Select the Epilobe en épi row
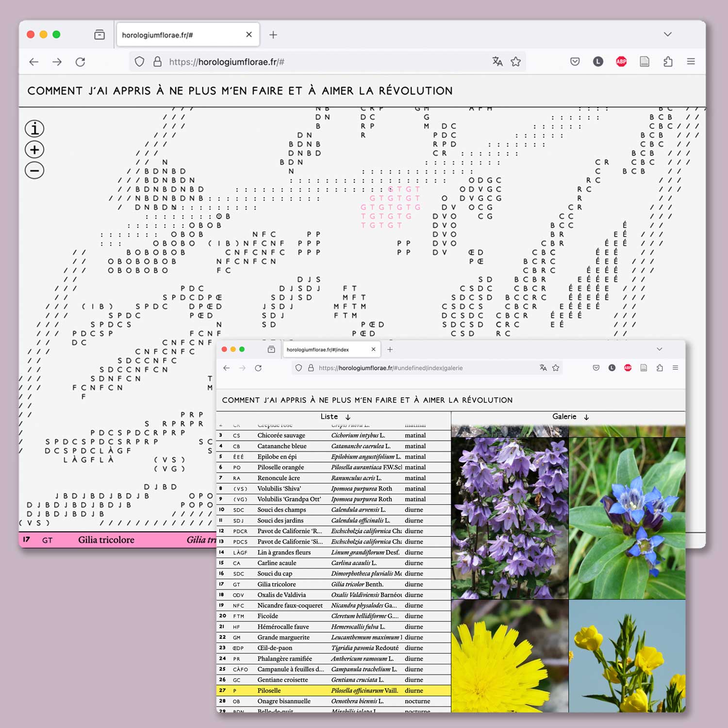728x728 pixels. coord(333,457)
